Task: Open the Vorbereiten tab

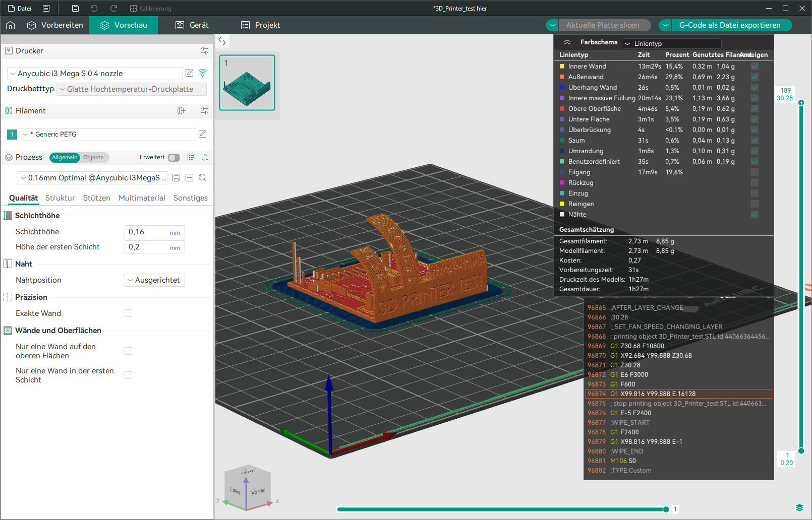Action: pos(55,25)
